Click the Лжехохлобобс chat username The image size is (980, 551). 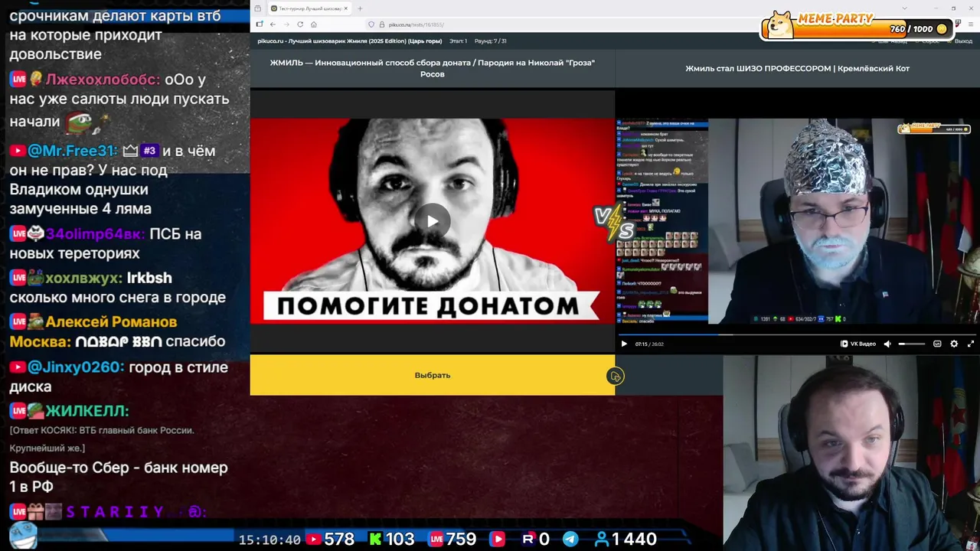coord(103,80)
